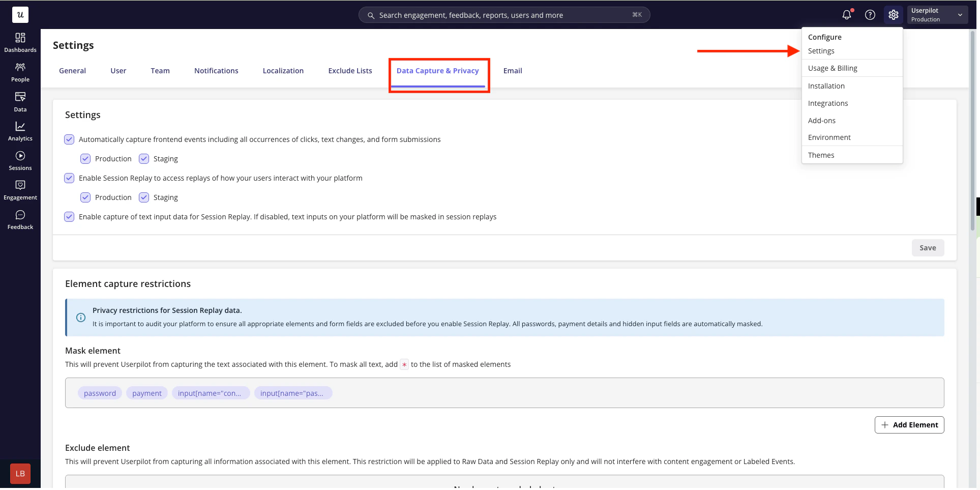
Task: Toggle Staging checkbox under automatic capture
Action: coord(144,159)
